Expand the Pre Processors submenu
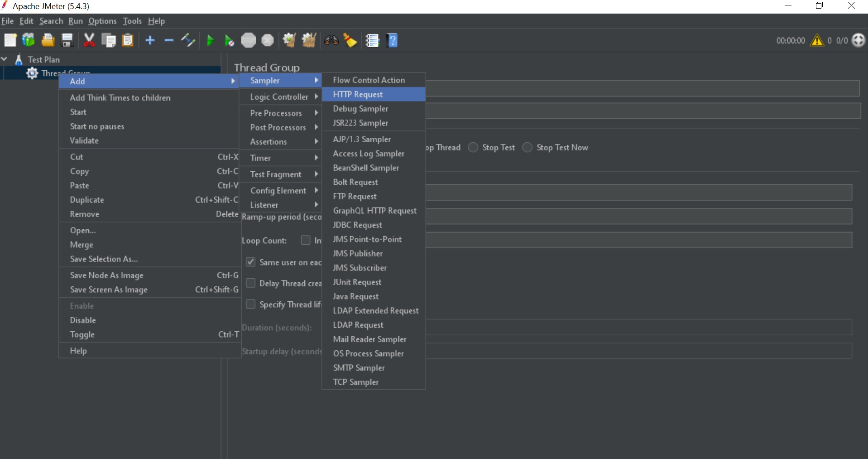The image size is (868, 459). point(280,113)
